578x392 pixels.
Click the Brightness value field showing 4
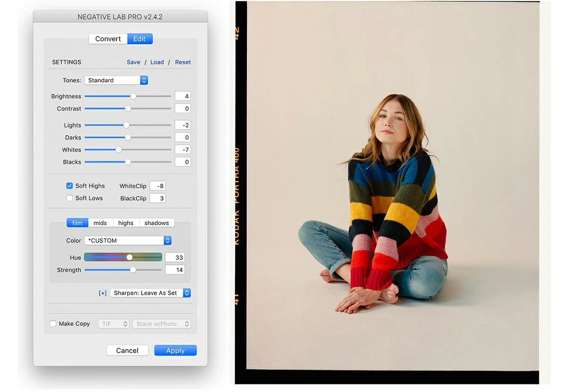(x=183, y=96)
